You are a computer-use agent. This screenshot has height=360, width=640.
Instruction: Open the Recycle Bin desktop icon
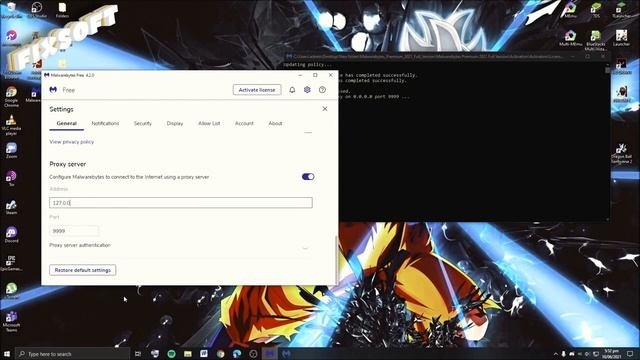pyautogui.click(x=11, y=10)
